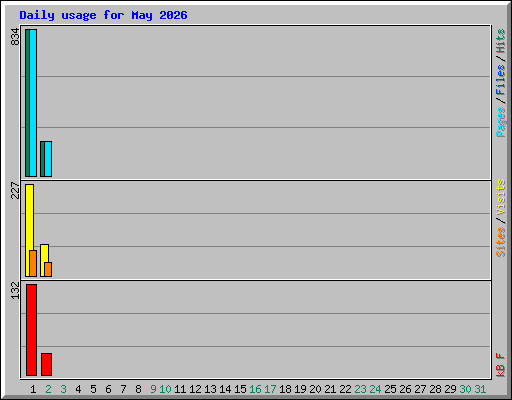Select the orange day 1 sites bar
This screenshot has height=400, width=512.
[x=33, y=263]
